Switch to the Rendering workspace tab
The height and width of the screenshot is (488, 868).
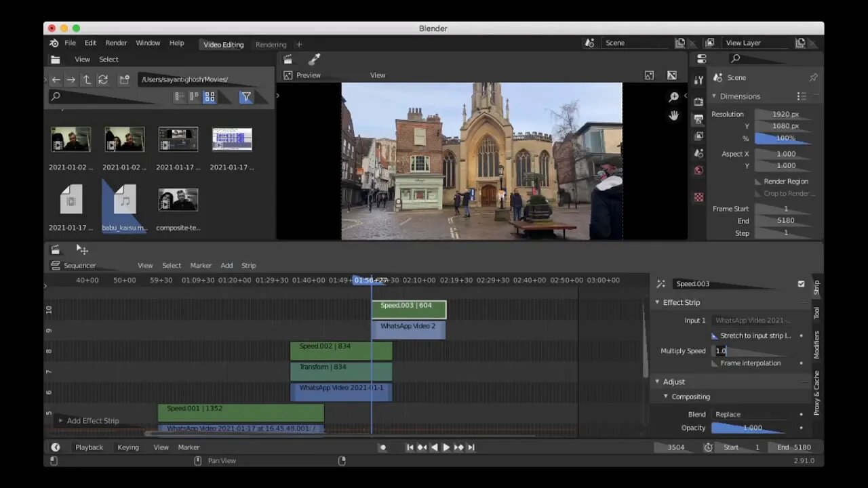pos(271,45)
